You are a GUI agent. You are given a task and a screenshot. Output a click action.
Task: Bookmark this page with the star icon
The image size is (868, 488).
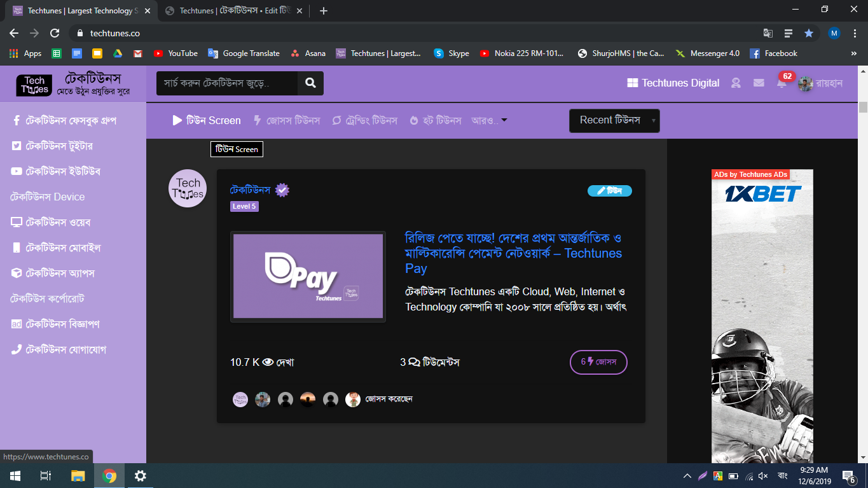(x=808, y=33)
